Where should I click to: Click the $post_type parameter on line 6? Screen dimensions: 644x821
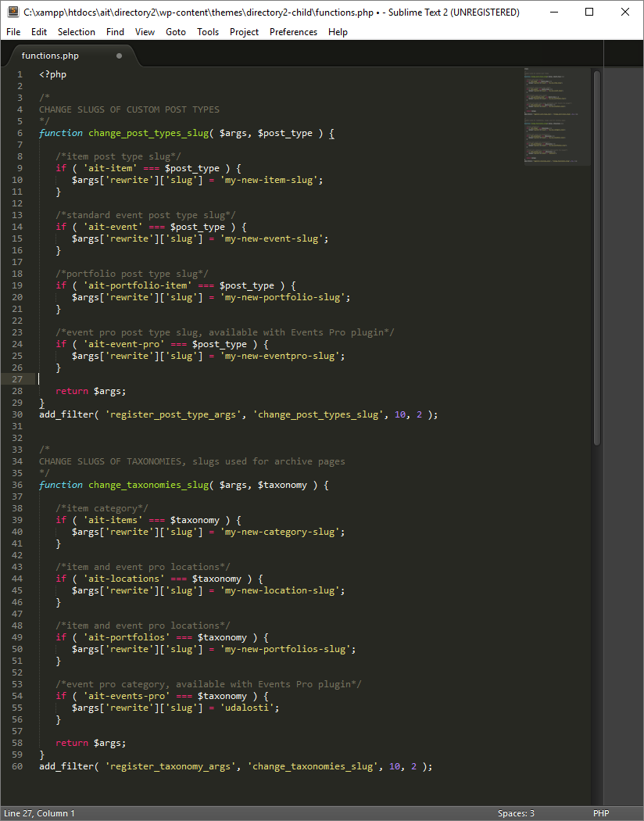tap(285, 133)
